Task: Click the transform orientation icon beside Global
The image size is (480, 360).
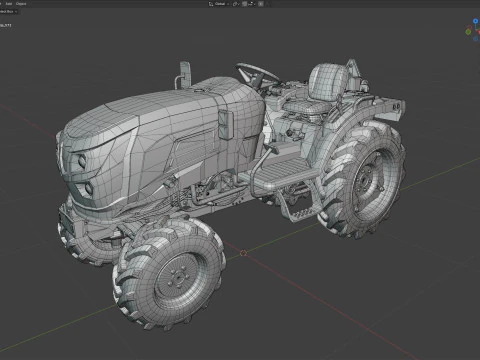Action: tap(211, 4)
